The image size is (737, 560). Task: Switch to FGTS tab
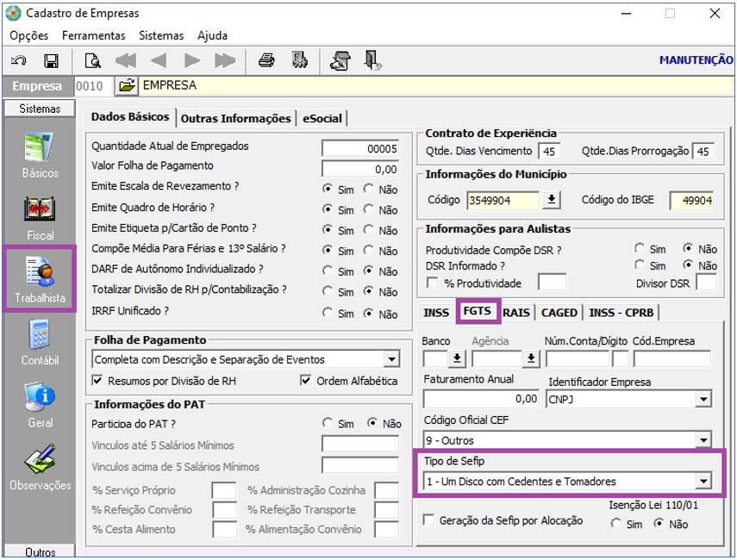point(477,311)
